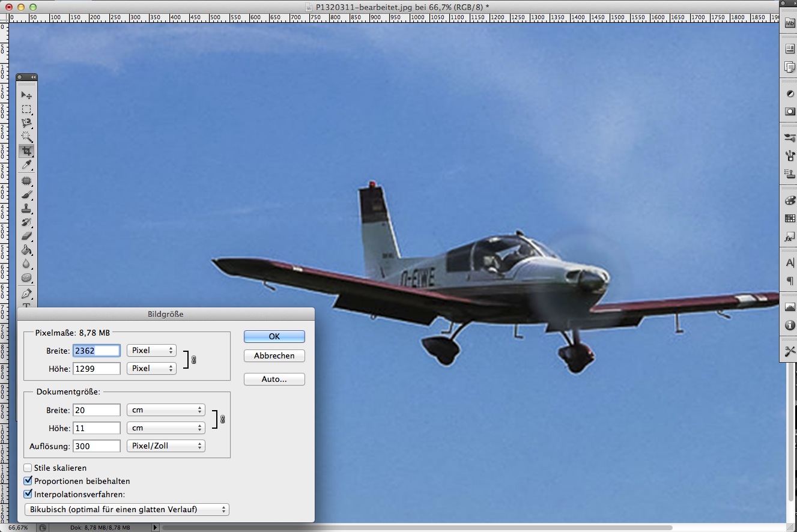Uncheck Proportionen beibehalten
The image size is (797, 532).
pos(28,481)
